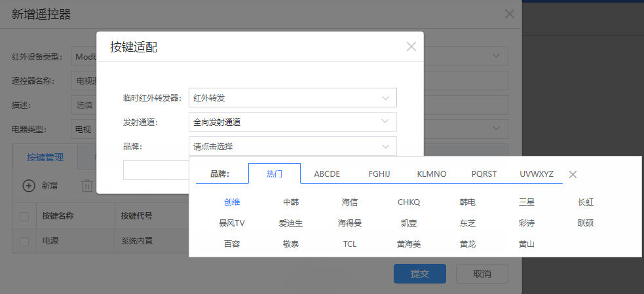Switch to the ABCDE brand tab
Image resolution: width=644 pixels, height=294 pixels.
(x=327, y=174)
